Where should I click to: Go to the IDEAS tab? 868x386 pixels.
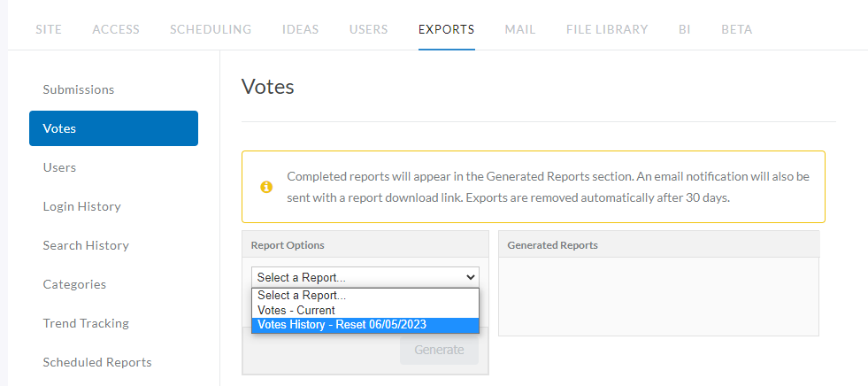[300, 29]
